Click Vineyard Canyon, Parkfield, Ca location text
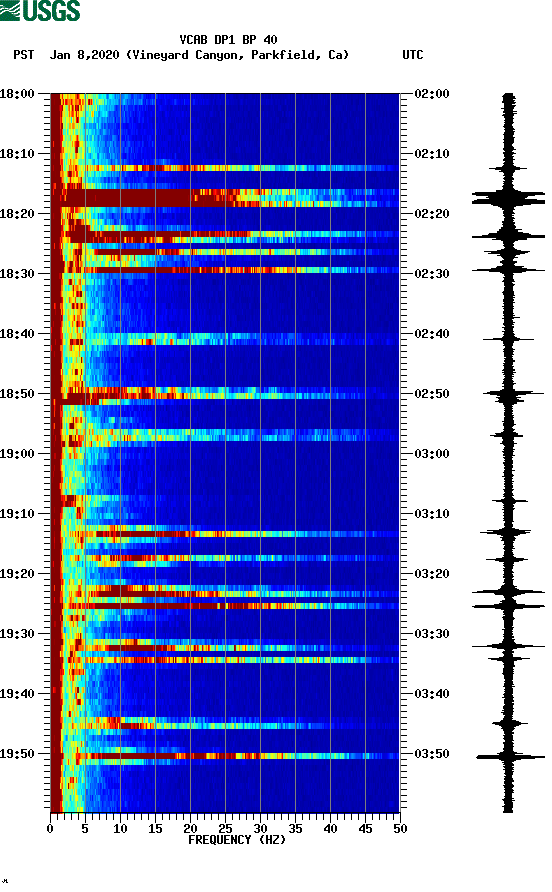The height and width of the screenshot is (892, 552). (237, 55)
